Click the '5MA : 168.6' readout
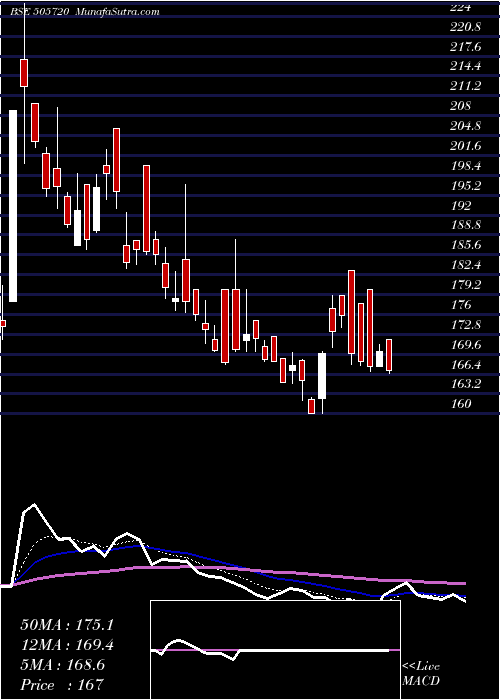500x700 pixels. pos(62,665)
